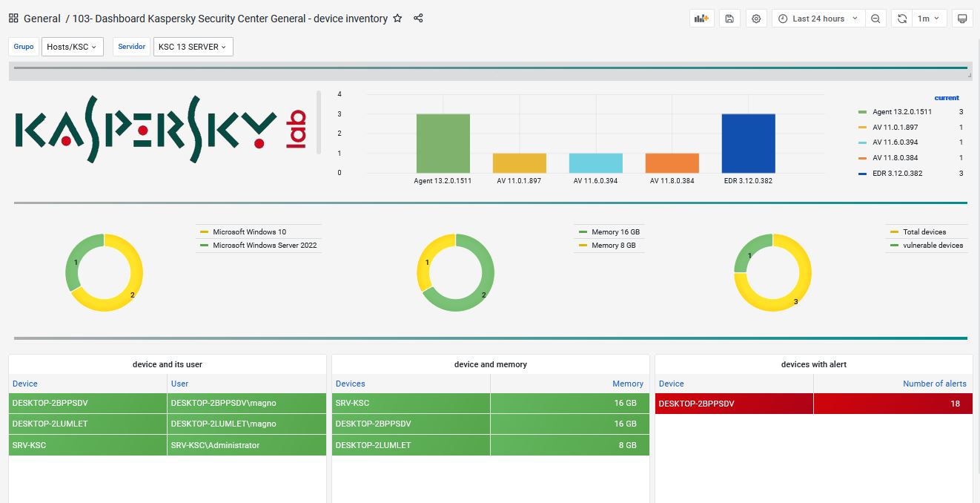Viewport: 980px width, 503px height.
Task: Open the KSC 13 SERVER dropdown
Action: 193,47
